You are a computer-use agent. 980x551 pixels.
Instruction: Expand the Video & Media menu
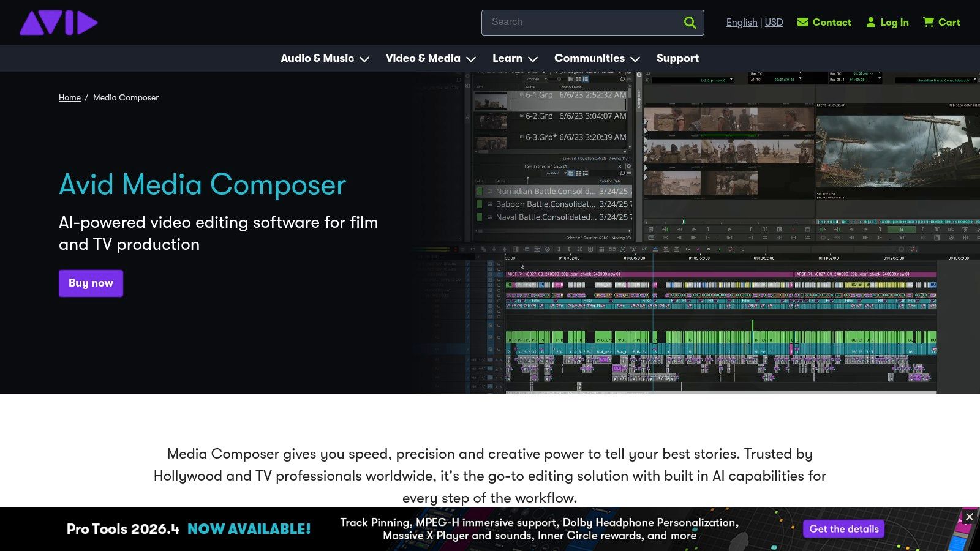click(x=431, y=58)
